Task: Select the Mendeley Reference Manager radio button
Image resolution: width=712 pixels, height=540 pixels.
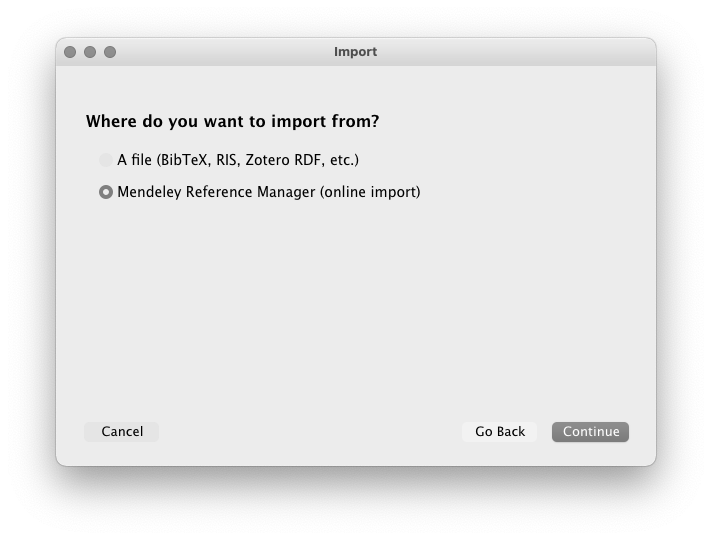Action: (x=106, y=192)
